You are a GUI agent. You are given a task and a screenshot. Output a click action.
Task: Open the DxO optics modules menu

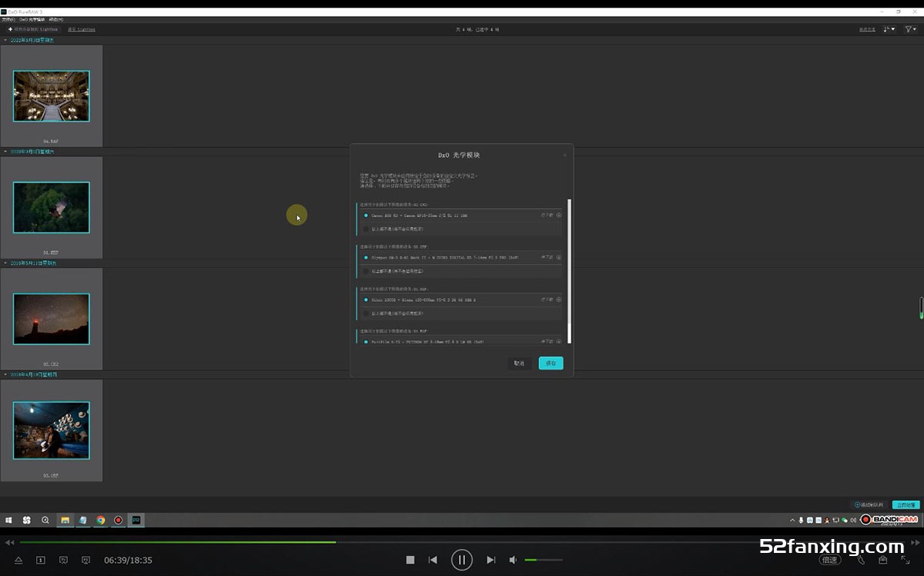tap(32, 19)
